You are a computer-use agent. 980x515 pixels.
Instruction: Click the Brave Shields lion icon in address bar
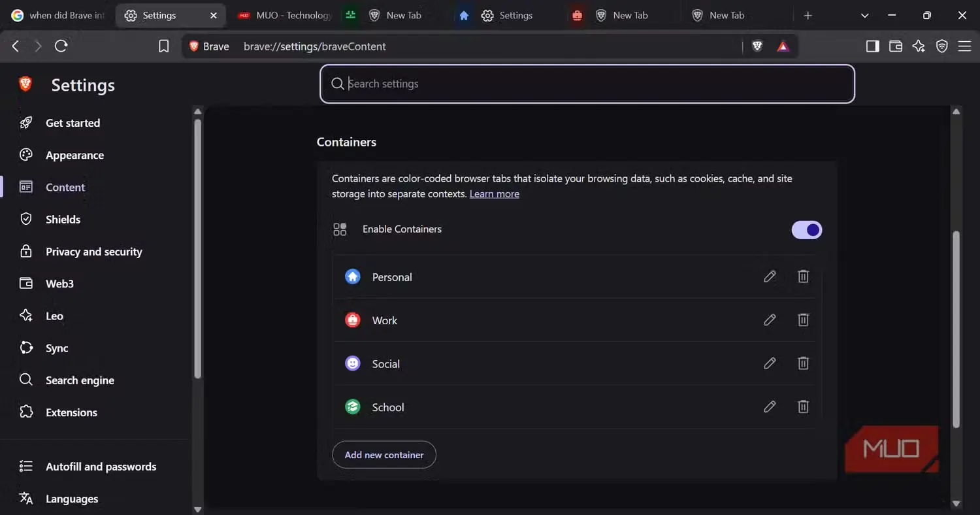(757, 46)
